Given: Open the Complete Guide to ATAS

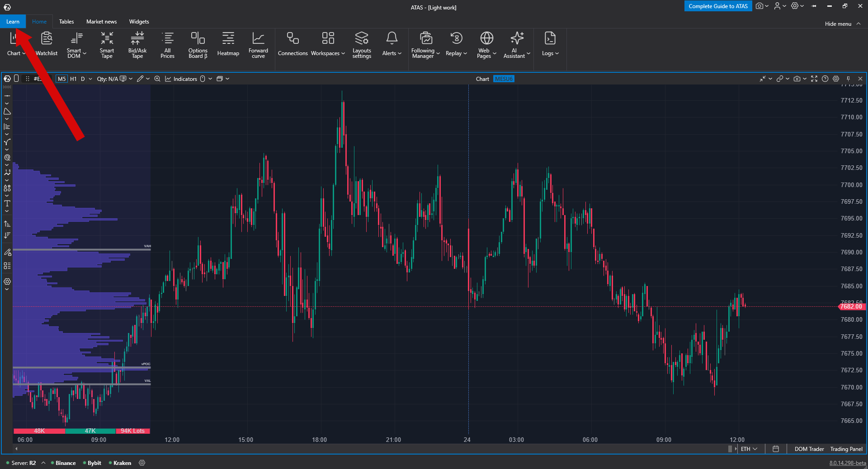Looking at the screenshot, I should (x=718, y=6).
